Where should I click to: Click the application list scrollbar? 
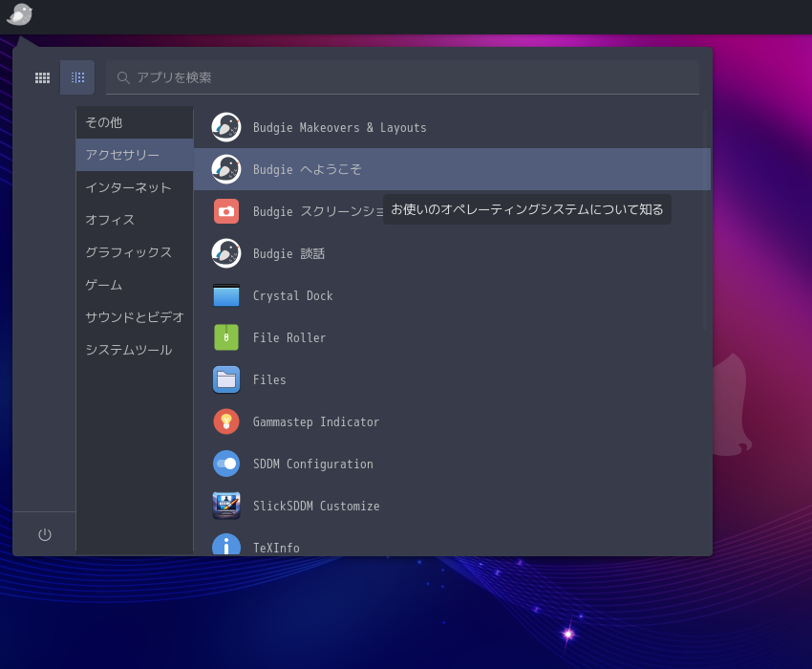(x=705, y=219)
